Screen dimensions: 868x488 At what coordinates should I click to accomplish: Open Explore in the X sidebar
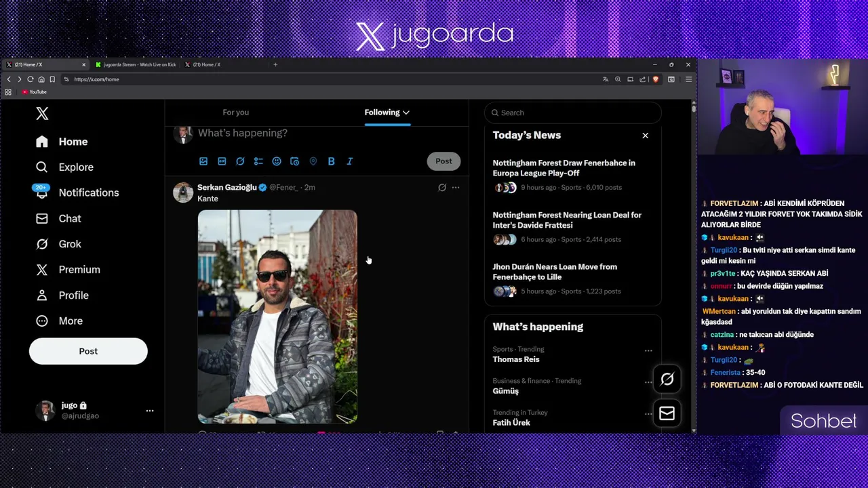[x=65, y=167]
